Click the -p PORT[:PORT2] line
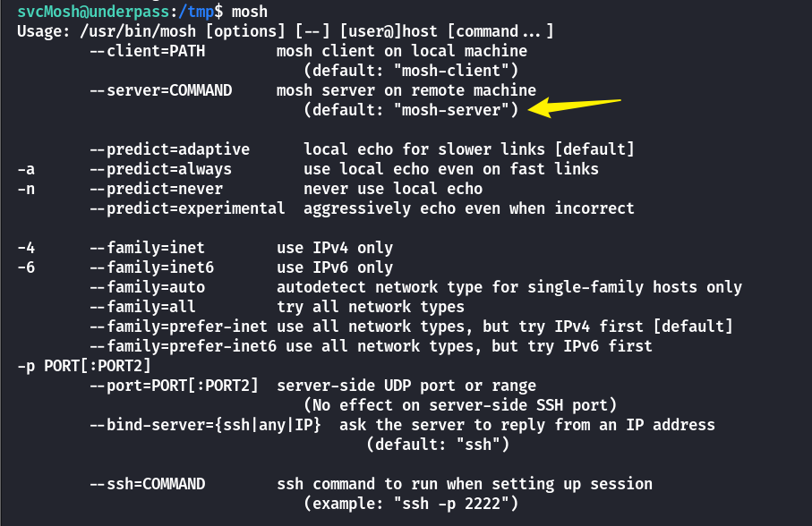This screenshot has width=812, height=526. click(84, 366)
